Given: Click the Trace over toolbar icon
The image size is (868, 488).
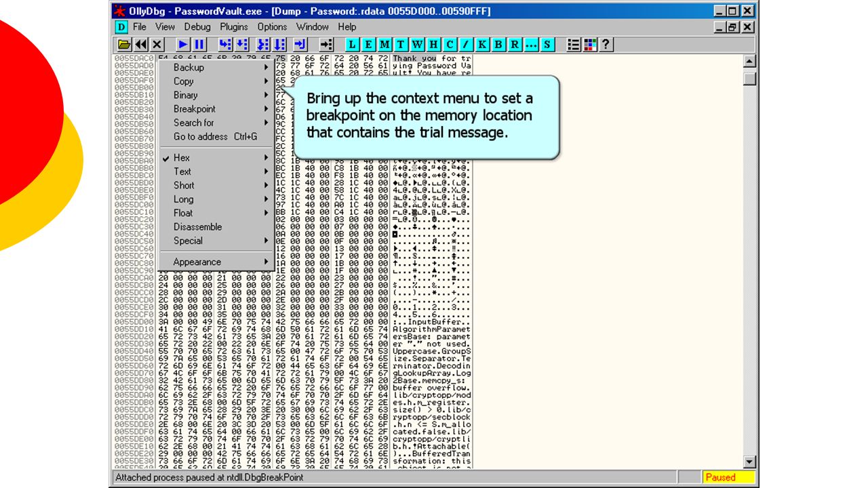Looking at the screenshot, I should point(279,45).
